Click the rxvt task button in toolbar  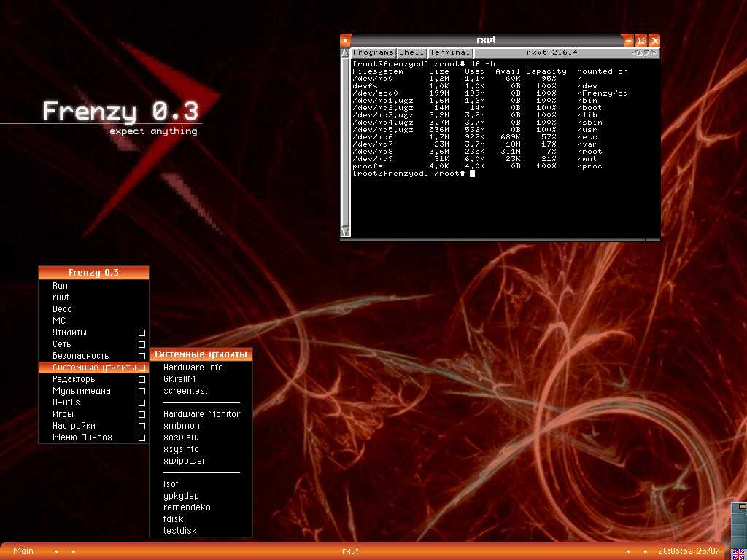pyautogui.click(x=350, y=551)
